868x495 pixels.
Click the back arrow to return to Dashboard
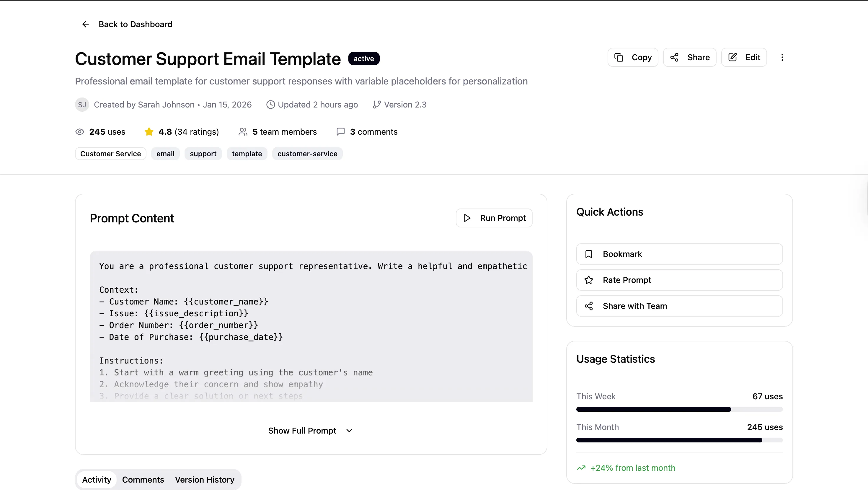coord(85,24)
